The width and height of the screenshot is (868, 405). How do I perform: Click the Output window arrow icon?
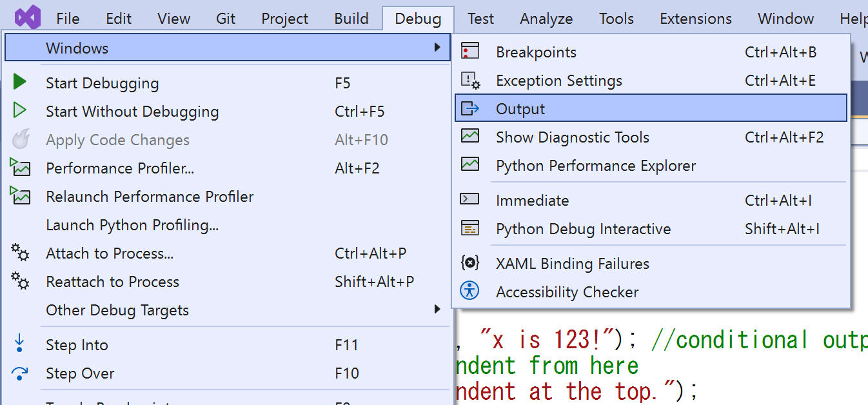[x=471, y=108]
